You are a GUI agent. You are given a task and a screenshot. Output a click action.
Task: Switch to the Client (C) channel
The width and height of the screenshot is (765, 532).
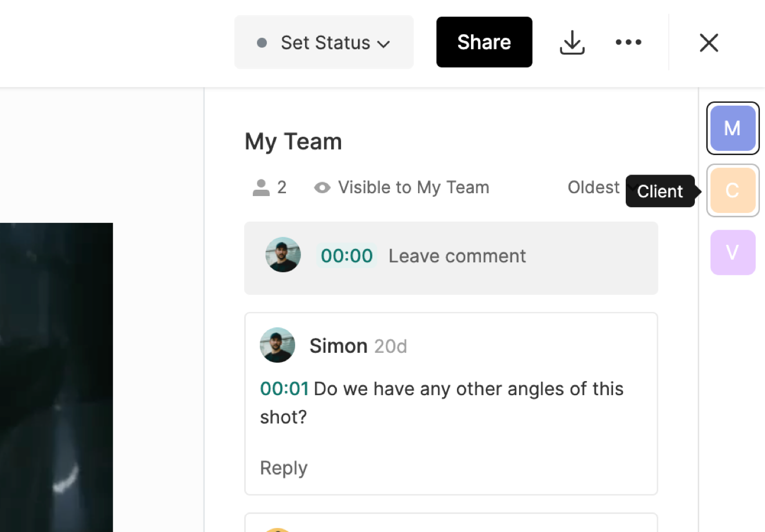(733, 190)
